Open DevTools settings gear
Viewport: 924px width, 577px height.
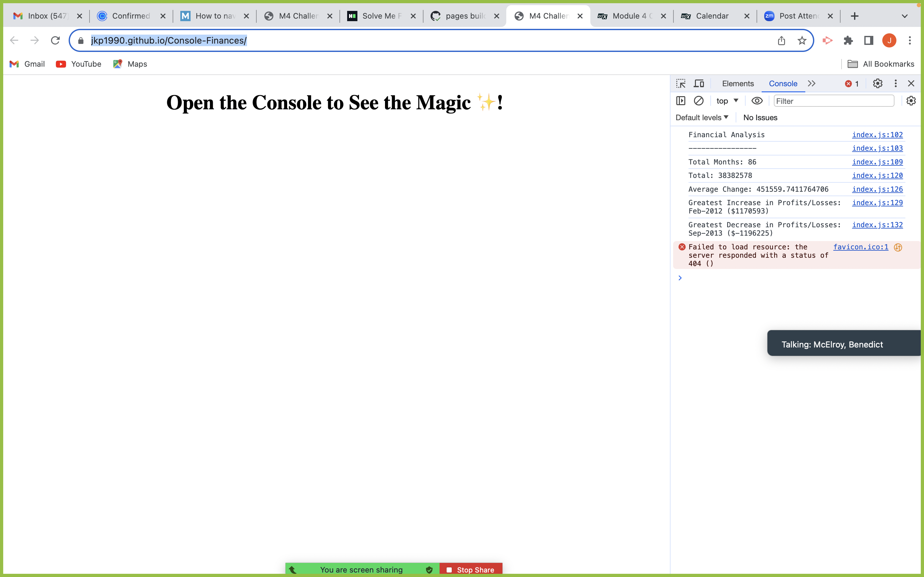(877, 84)
